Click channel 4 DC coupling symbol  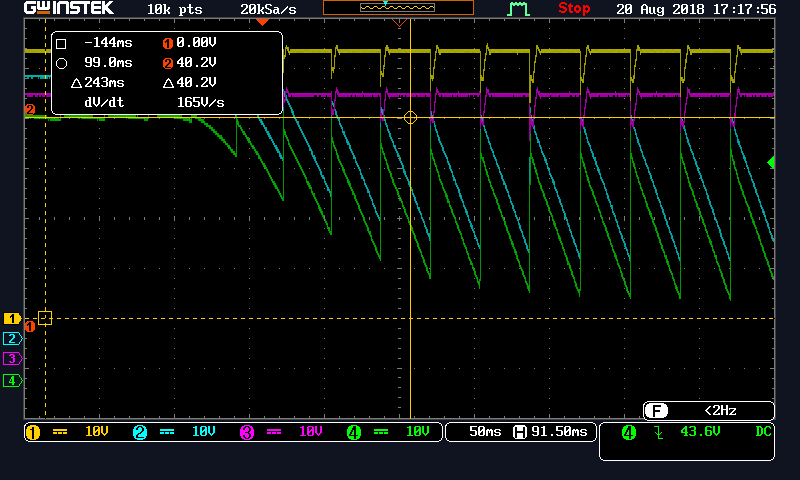point(381,432)
